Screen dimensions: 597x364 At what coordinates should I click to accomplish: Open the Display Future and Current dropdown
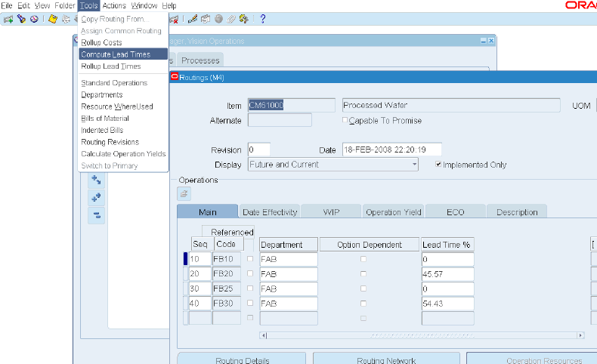click(x=414, y=165)
